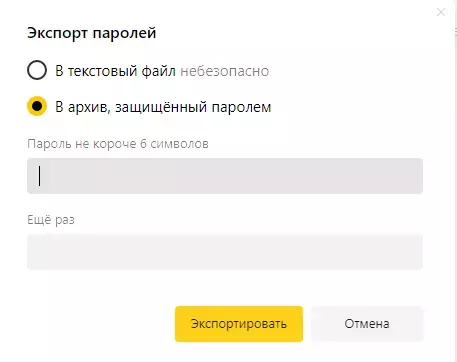Click the "В архив, защищённый паролем" label text
The height and width of the screenshot is (362, 457).
[163, 107]
